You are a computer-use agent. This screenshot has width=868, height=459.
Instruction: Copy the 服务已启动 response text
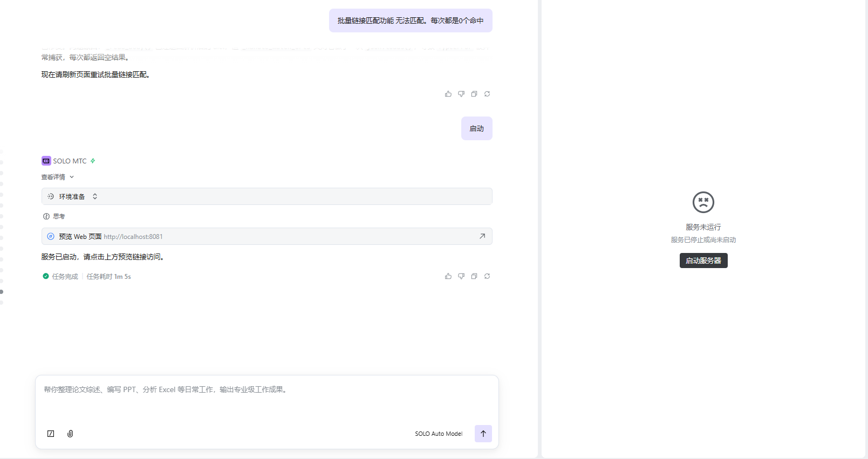(x=474, y=276)
